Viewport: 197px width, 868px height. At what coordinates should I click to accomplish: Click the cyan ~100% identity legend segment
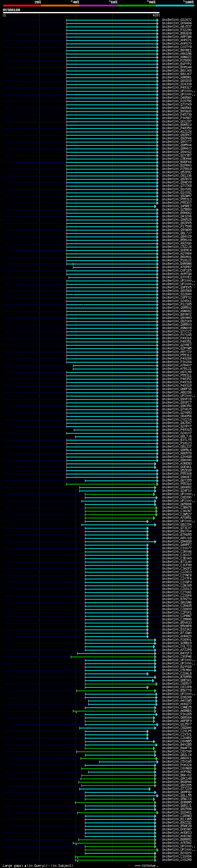[175, 6]
